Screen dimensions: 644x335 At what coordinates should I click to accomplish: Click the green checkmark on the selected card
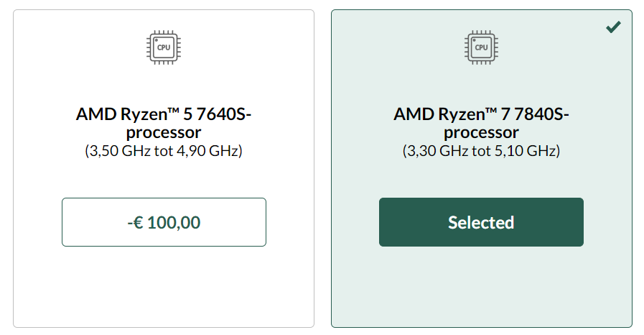(x=613, y=27)
